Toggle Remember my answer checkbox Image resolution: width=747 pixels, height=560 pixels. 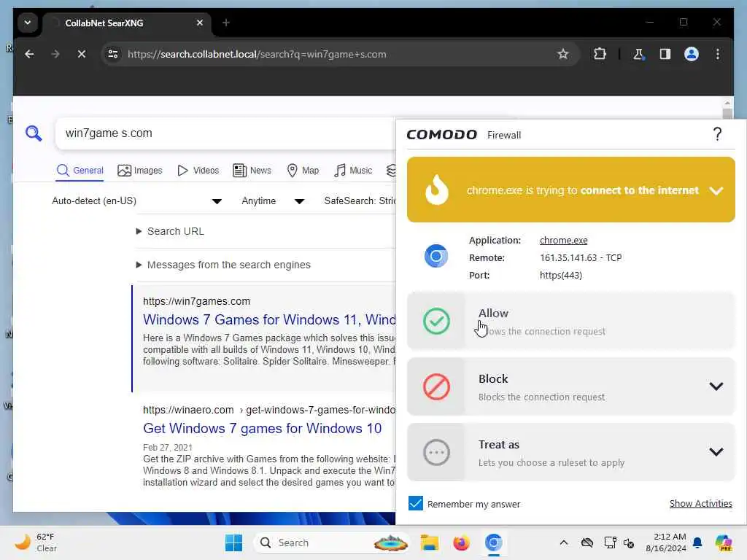(415, 503)
